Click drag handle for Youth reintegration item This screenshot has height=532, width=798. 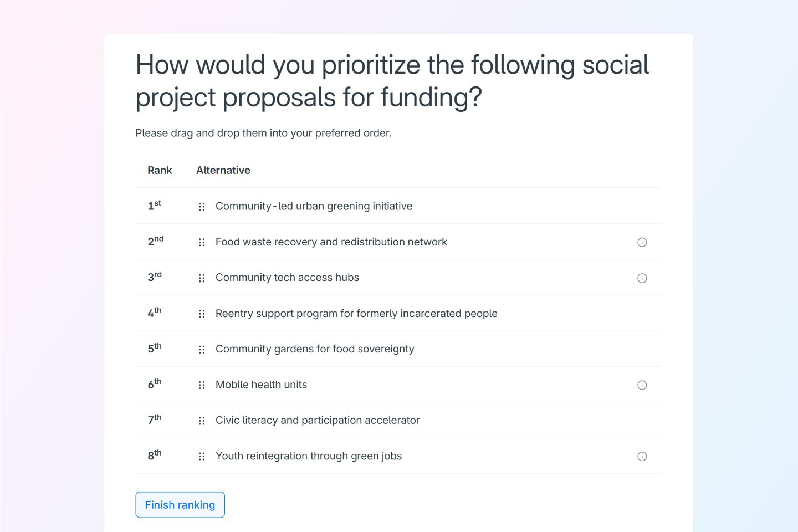click(x=202, y=457)
